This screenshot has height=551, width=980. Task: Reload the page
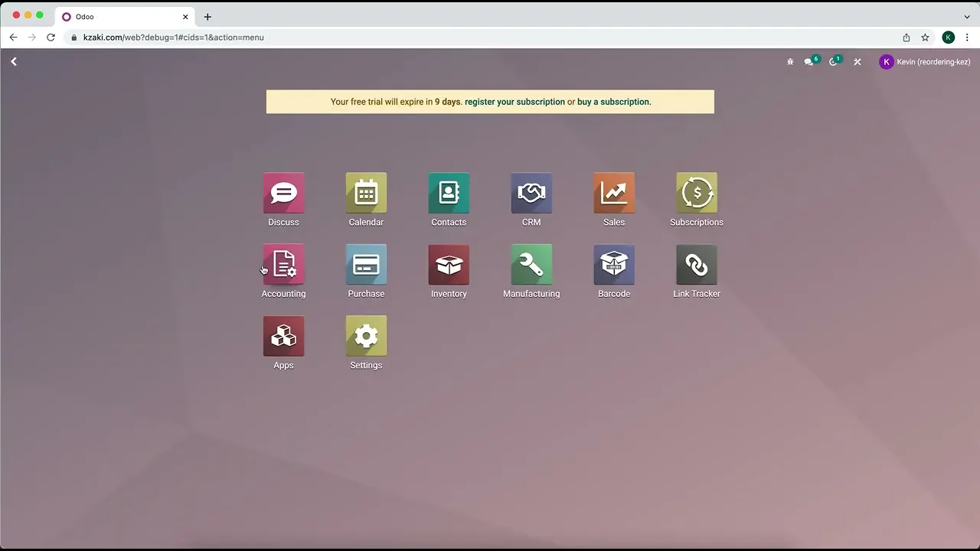tap(51, 37)
